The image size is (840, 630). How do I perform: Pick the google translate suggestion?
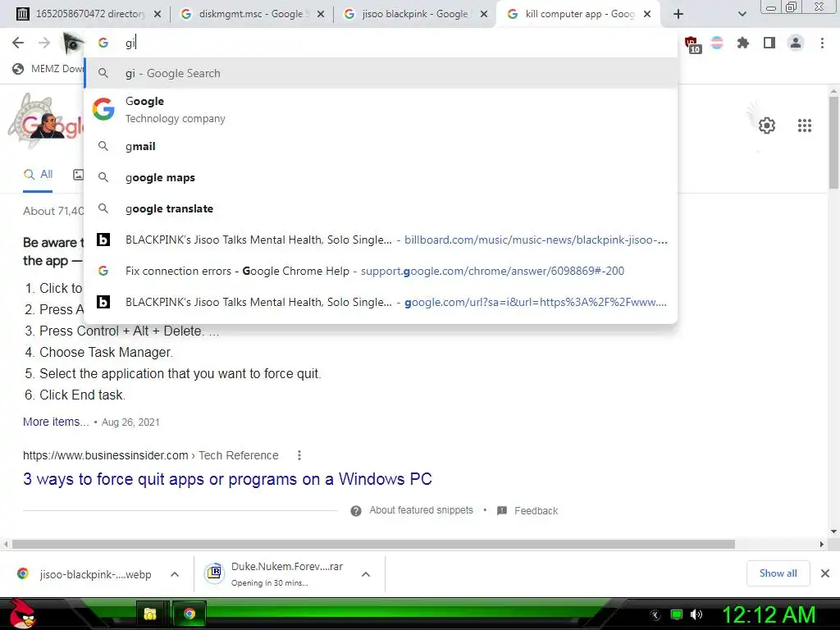(x=381, y=208)
